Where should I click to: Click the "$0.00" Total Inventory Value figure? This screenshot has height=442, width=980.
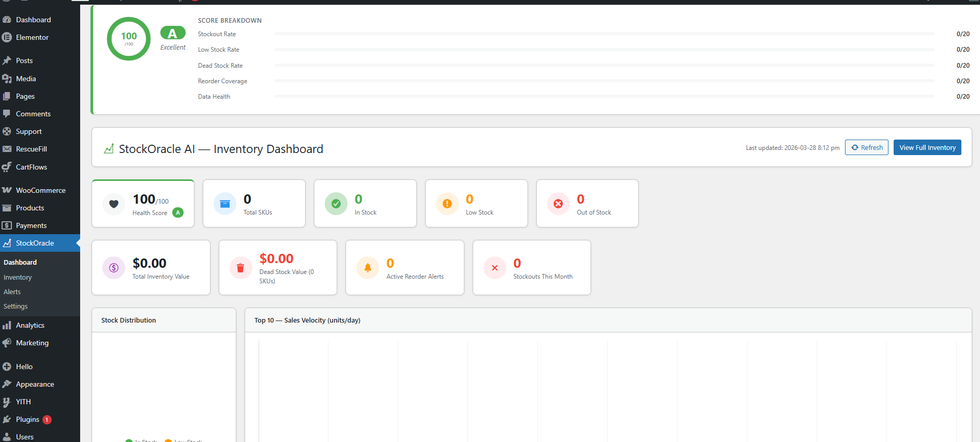[x=149, y=263]
